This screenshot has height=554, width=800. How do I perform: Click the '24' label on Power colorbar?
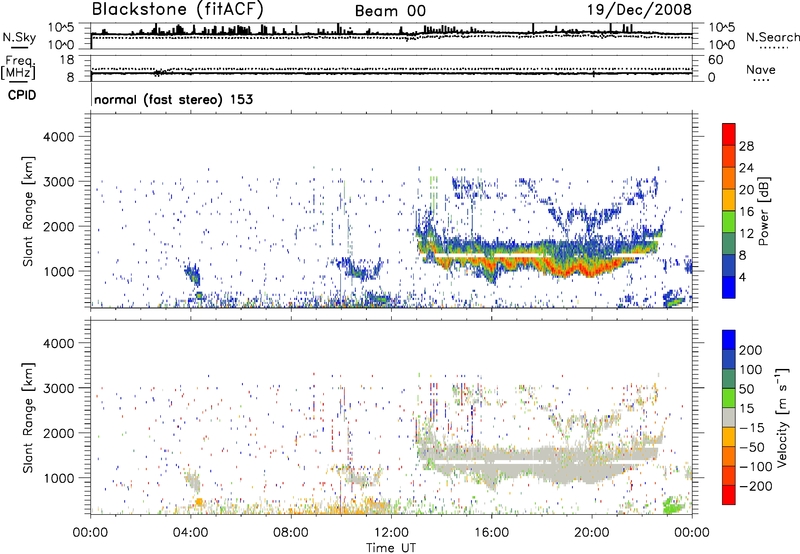[x=746, y=168]
